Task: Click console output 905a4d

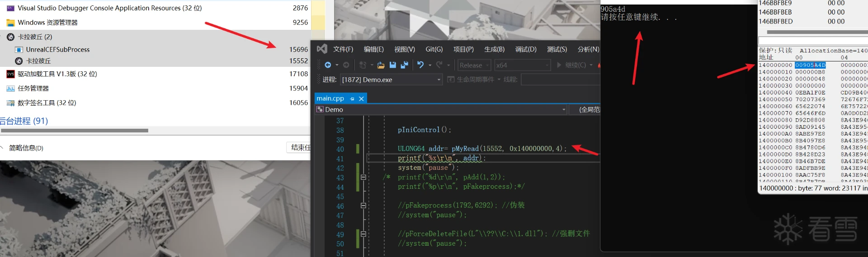Action: pyautogui.click(x=613, y=9)
